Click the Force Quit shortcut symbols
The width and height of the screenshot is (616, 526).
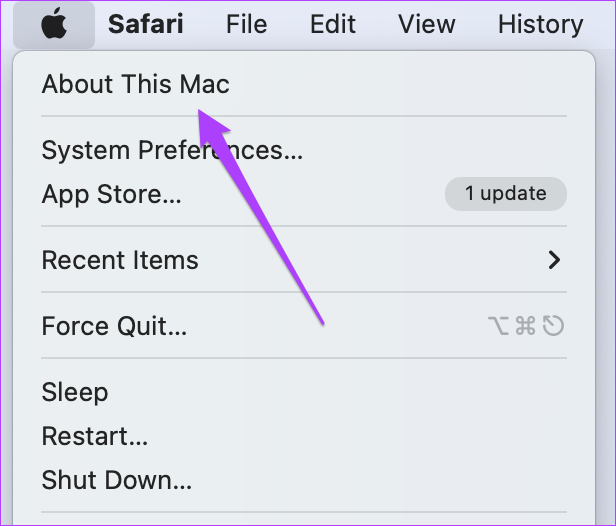[x=526, y=326]
